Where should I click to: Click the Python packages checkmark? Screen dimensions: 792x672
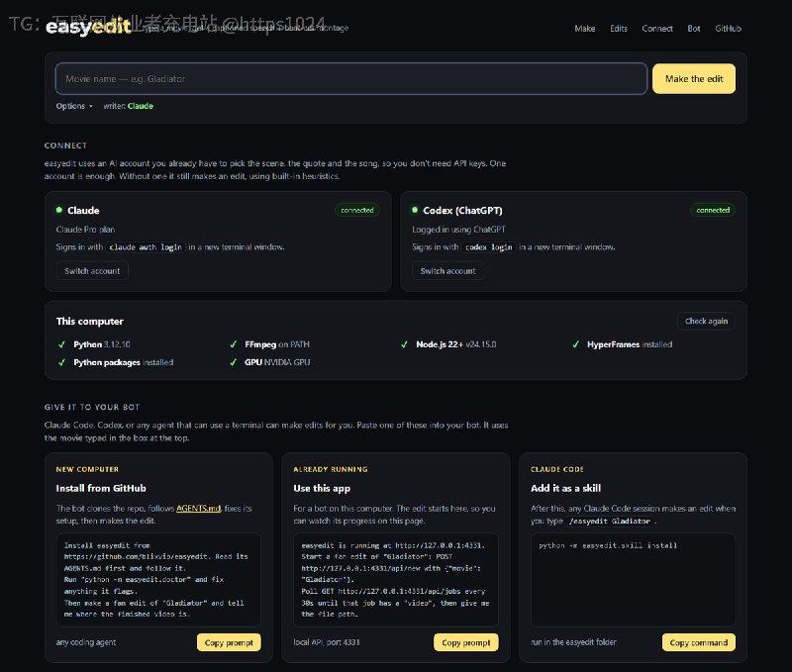coord(61,362)
